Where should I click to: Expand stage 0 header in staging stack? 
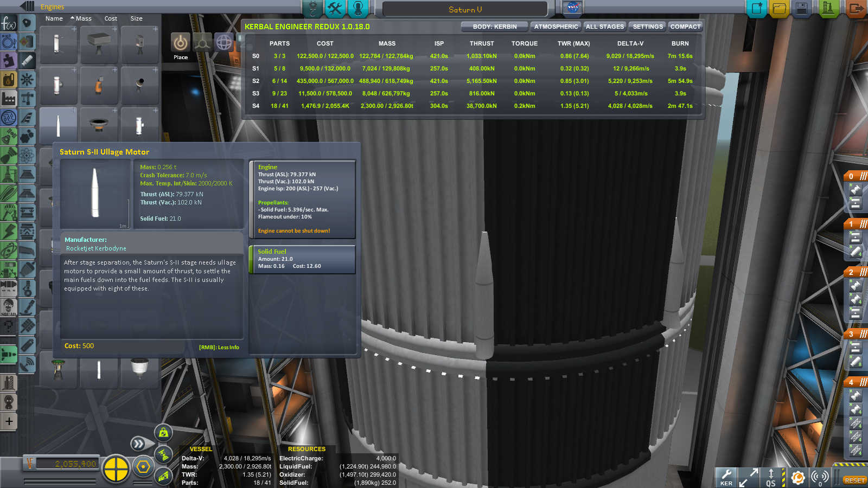tap(856, 176)
